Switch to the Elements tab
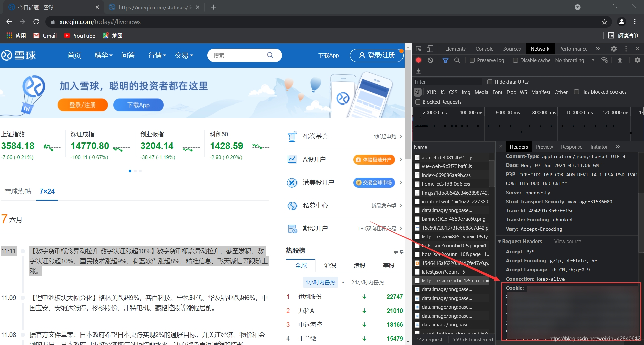The height and width of the screenshot is (345, 644). 455,49
